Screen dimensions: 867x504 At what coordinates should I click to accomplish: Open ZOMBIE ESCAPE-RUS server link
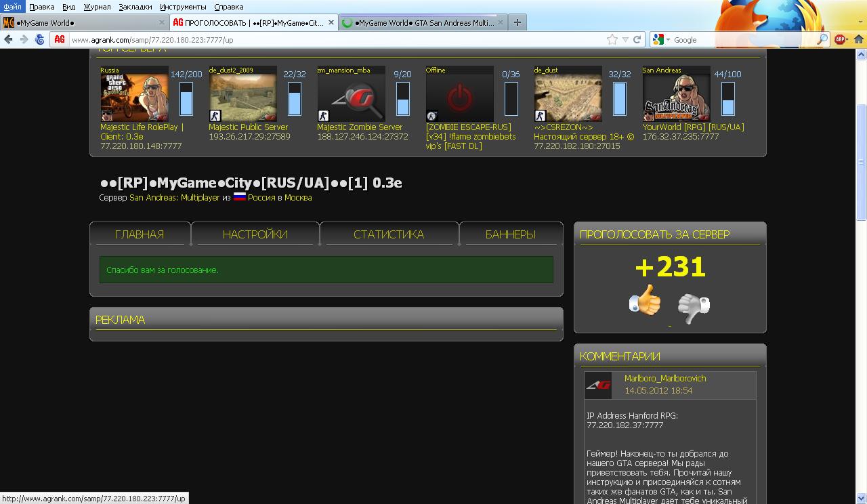[471, 136]
